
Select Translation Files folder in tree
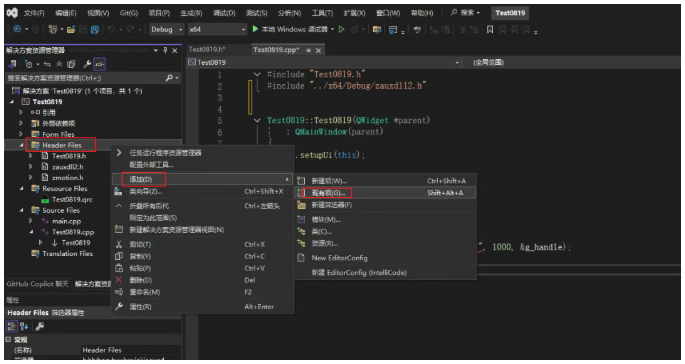tap(67, 253)
